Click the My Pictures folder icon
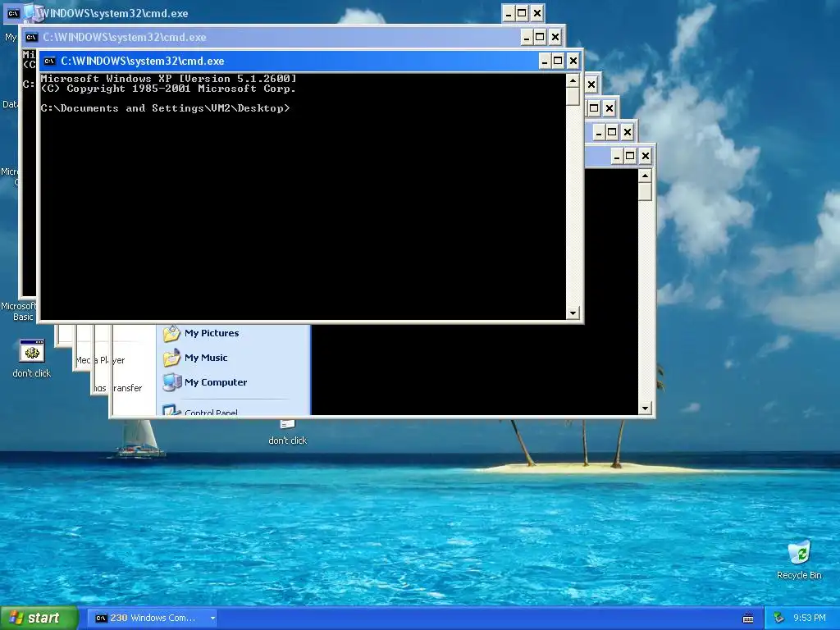Viewport: 840px width, 630px height. coord(171,333)
